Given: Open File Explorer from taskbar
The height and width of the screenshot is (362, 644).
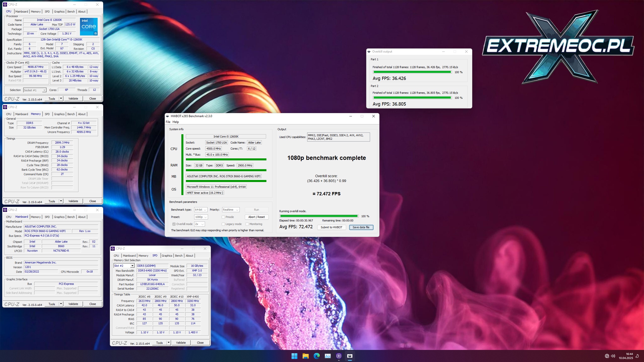Looking at the screenshot, I should coord(305,356).
